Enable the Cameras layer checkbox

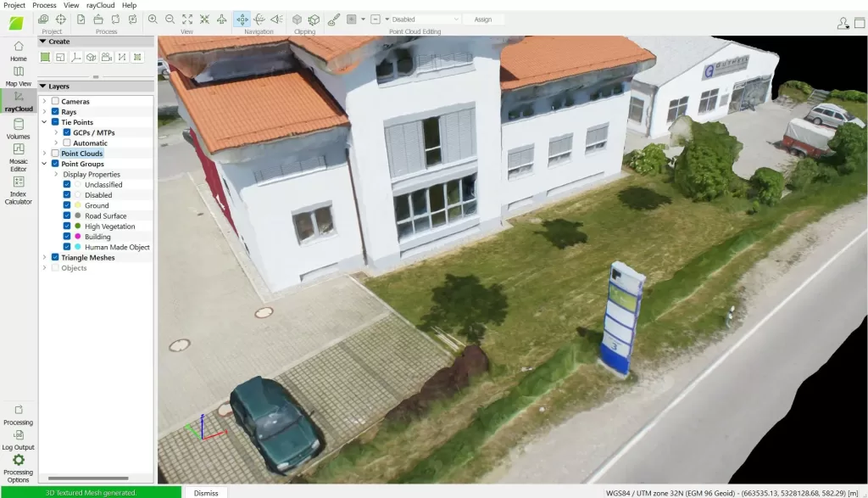tap(55, 101)
